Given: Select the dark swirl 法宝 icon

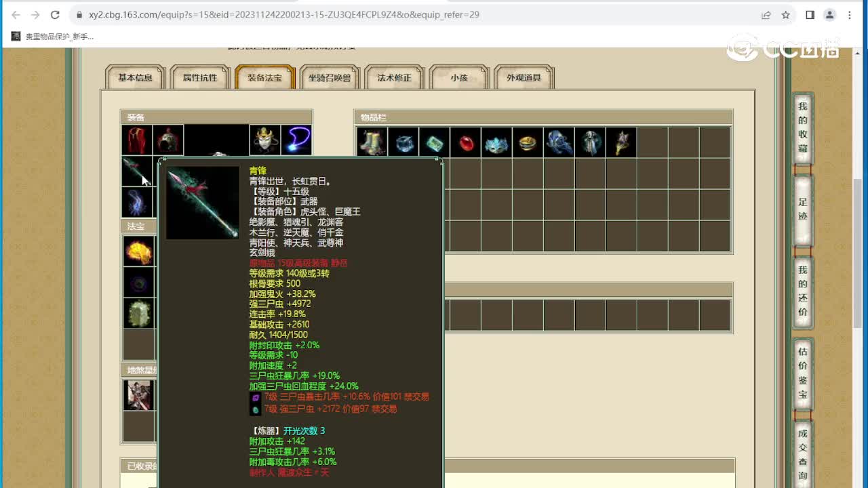Looking at the screenshot, I should (138, 283).
